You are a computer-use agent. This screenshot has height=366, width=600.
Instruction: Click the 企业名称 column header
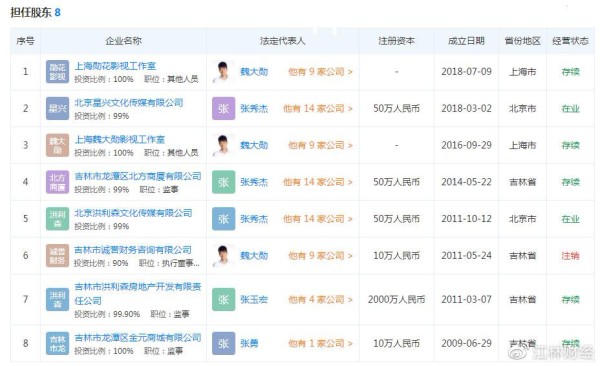124,41
